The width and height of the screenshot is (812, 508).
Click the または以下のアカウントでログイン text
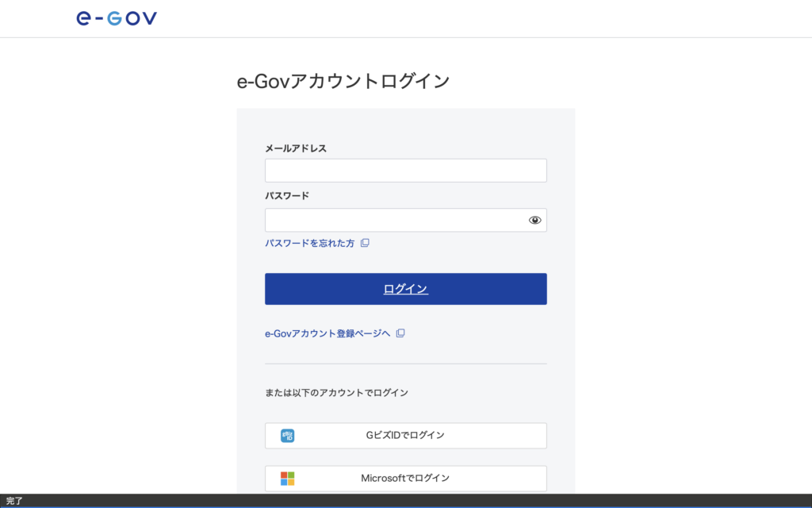pyautogui.click(x=336, y=392)
